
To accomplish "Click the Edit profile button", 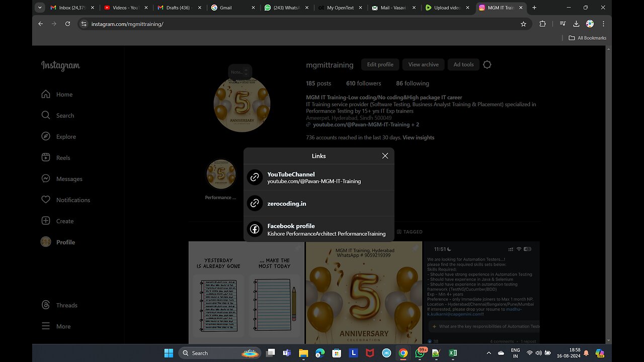I will click(380, 64).
